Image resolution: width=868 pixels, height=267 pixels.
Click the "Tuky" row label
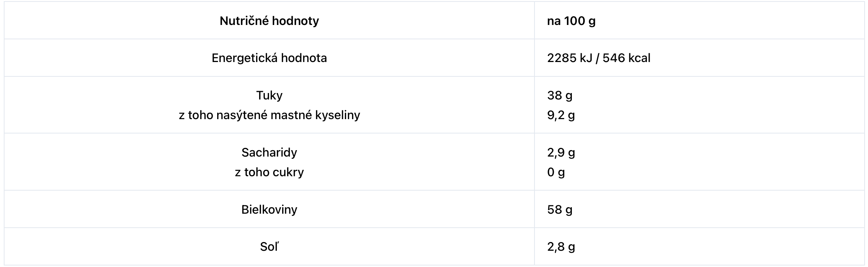(x=269, y=95)
